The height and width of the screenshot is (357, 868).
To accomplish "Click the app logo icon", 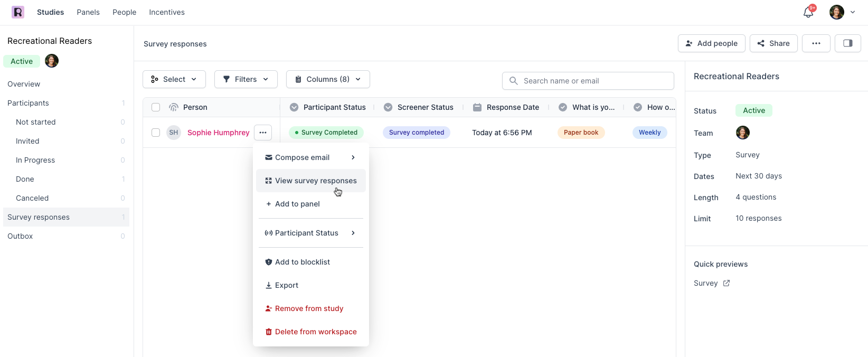I will pyautogui.click(x=18, y=12).
